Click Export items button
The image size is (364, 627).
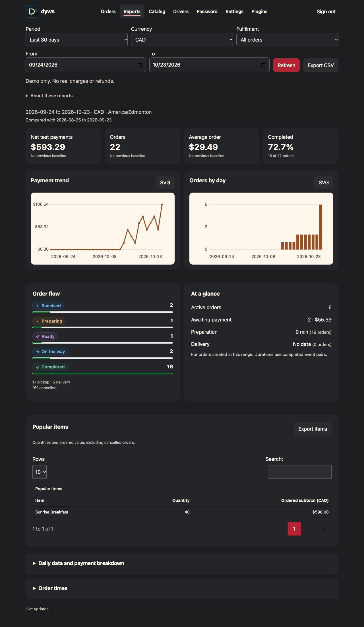click(x=313, y=429)
